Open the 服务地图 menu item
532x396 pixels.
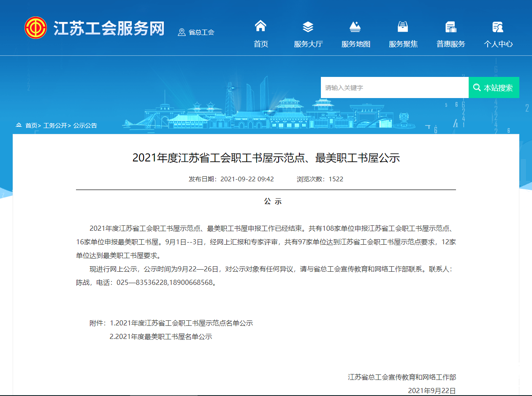tap(356, 44)
